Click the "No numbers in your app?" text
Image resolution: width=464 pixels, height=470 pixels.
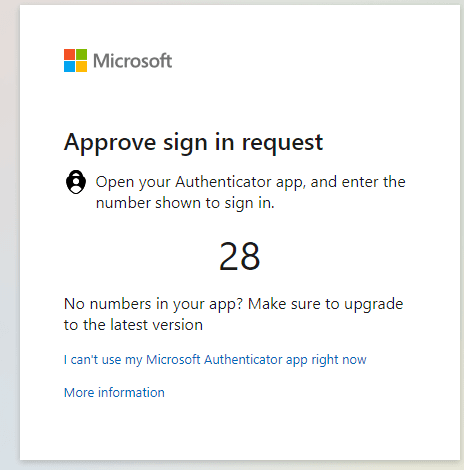(153, 304)
